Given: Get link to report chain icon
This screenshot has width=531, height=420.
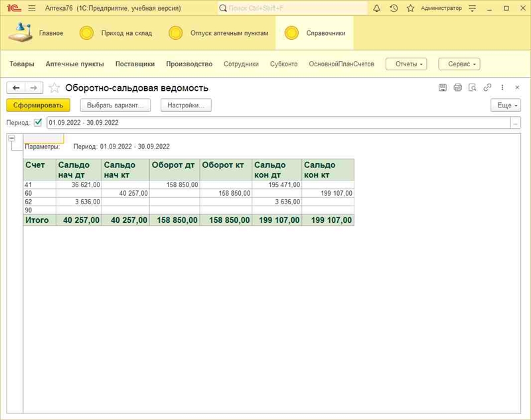Looking at the screenshot, I should [x=487, y=88].
